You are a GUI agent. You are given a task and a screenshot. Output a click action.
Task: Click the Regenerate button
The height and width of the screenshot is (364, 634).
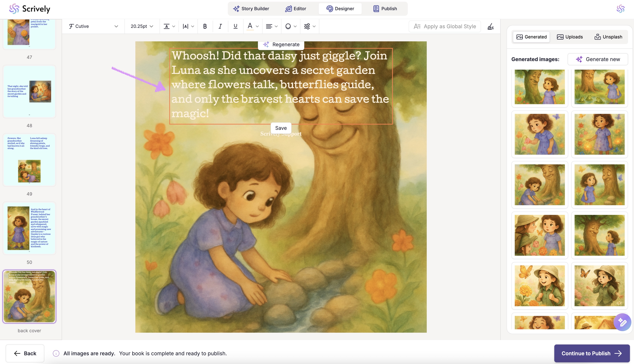(281, 45)
